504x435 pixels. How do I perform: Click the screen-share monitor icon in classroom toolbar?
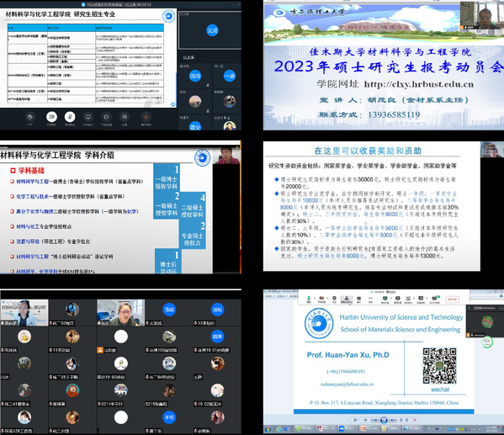coord(88,117)
